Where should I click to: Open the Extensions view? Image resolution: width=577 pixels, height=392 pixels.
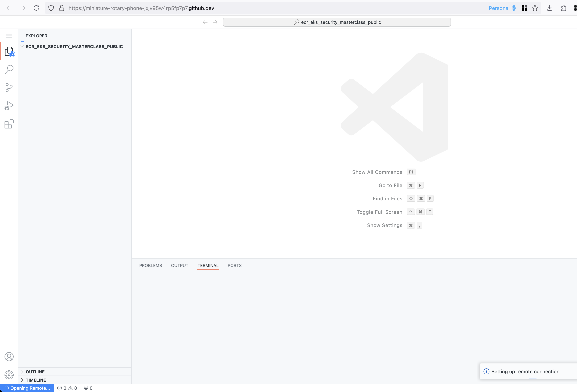point(9,124)
